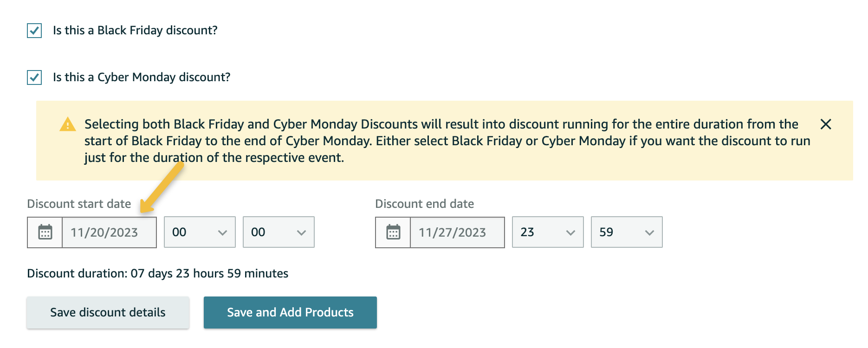Click the start date field 11/20/2023

point(109,232)
